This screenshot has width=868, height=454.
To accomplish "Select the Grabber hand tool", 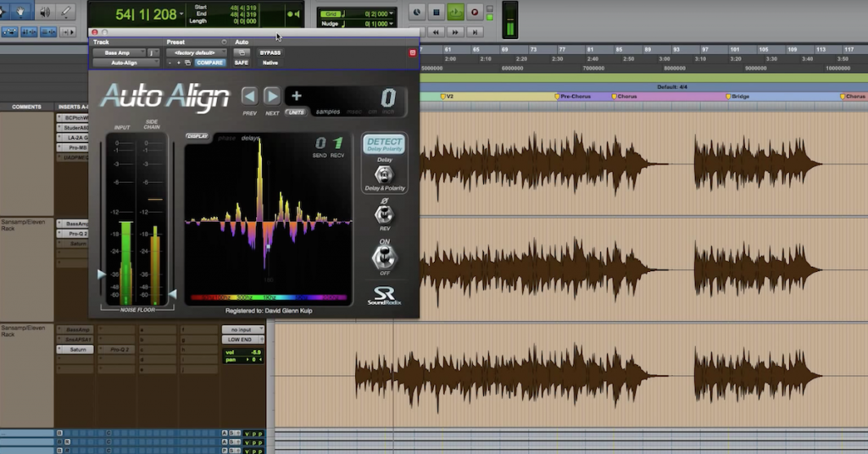I will [20, 11].
